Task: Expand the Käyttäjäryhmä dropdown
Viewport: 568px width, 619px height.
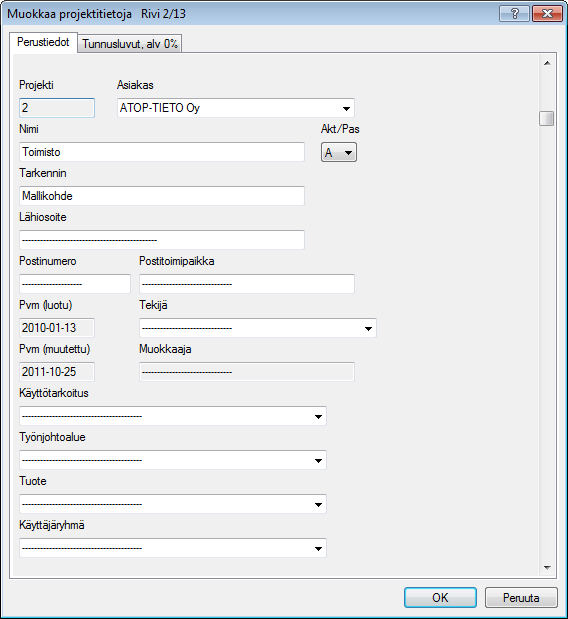Action: click(173, 548)
